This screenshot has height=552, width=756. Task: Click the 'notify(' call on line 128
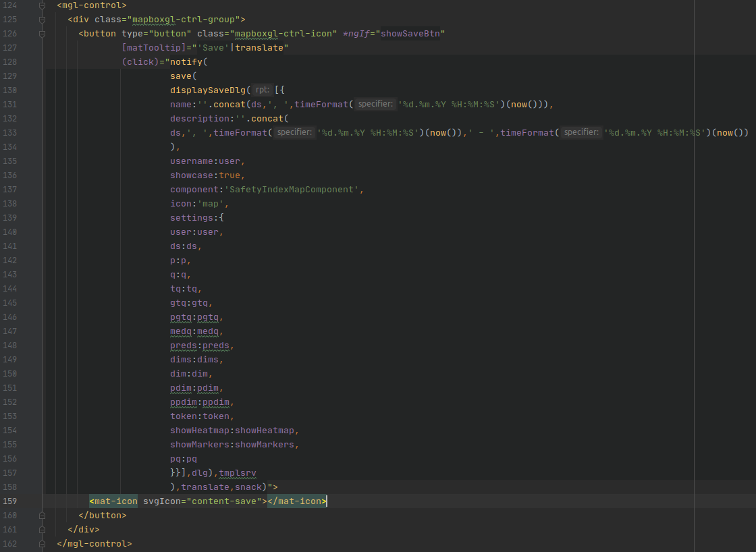pyautogui.click(x=189, y=61)
